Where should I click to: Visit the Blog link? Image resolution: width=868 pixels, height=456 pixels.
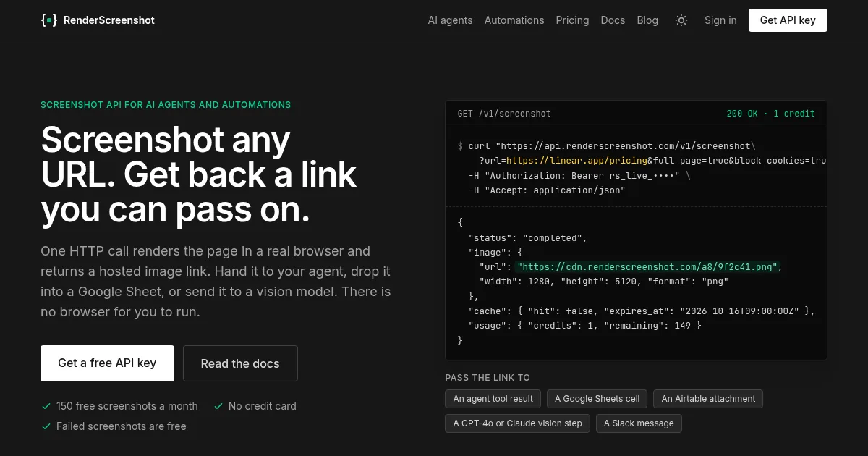647,20
